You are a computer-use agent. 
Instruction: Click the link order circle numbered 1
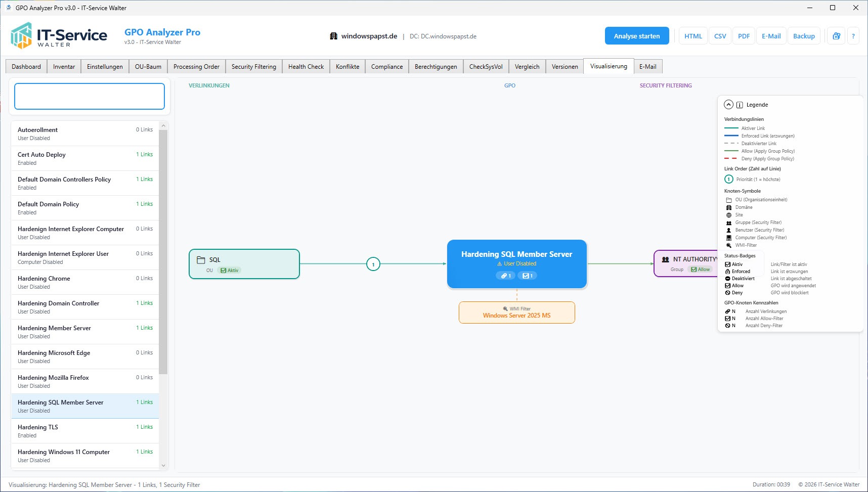pyautogui.click(x=373, y=264)
